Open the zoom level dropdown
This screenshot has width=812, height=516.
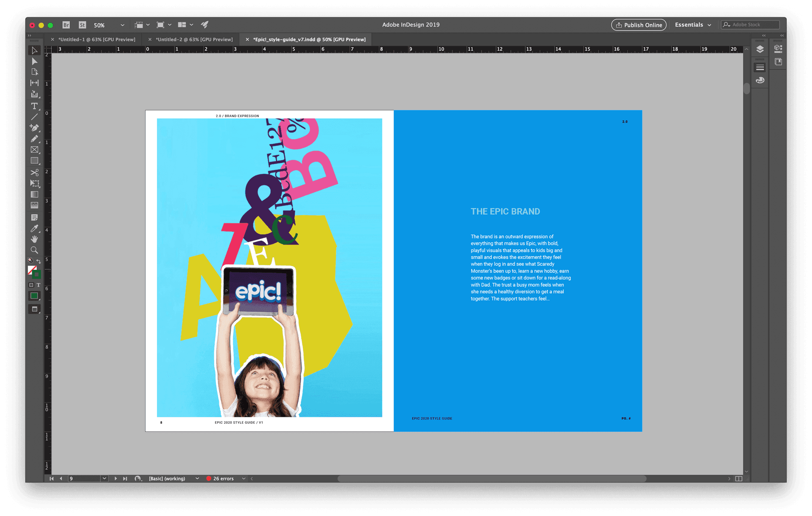tap(122, 25)
